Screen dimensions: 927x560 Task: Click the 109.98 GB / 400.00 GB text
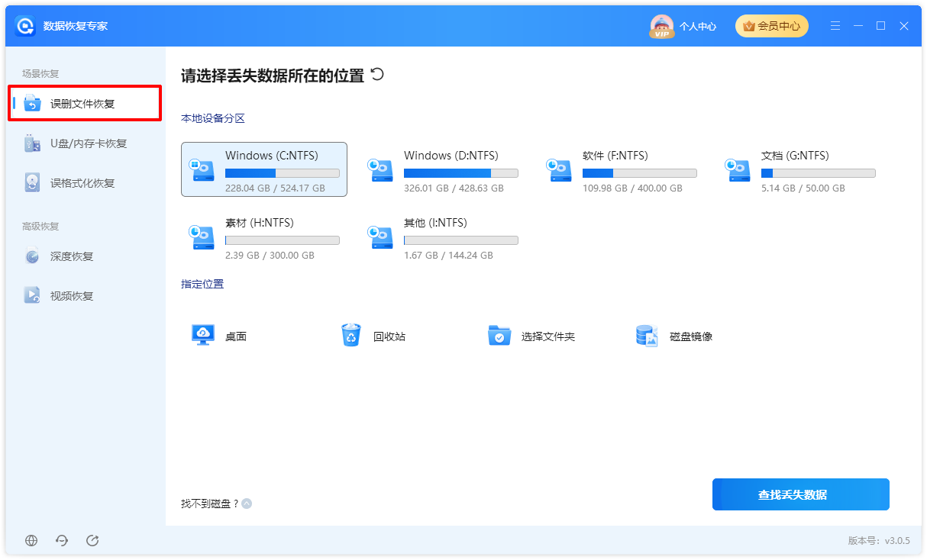(x=632, y=188)
